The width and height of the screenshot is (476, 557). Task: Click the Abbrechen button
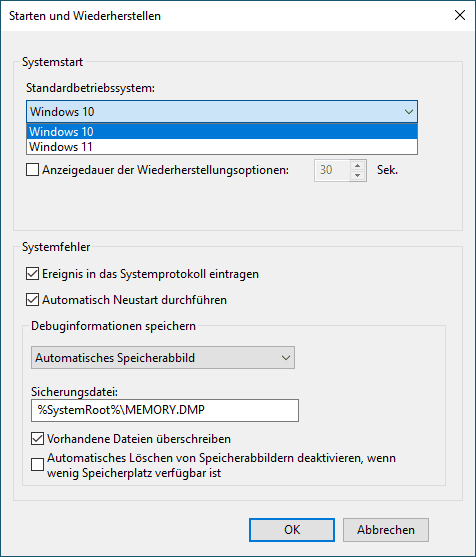(x=386, y=530)
